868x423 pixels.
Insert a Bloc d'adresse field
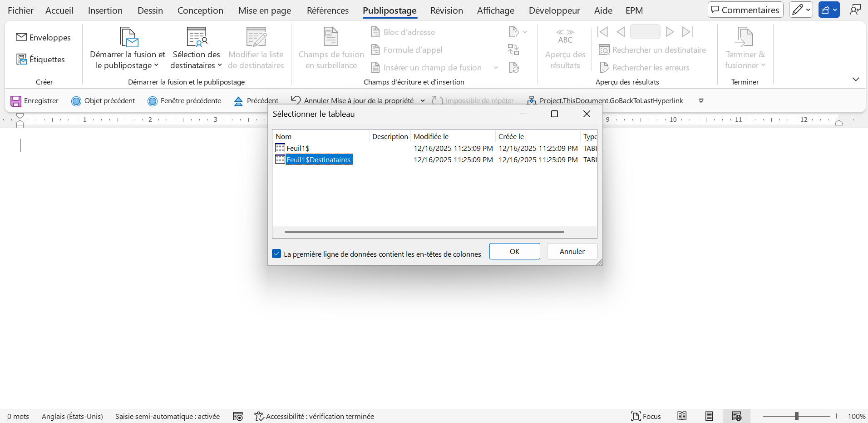[403, 32]
